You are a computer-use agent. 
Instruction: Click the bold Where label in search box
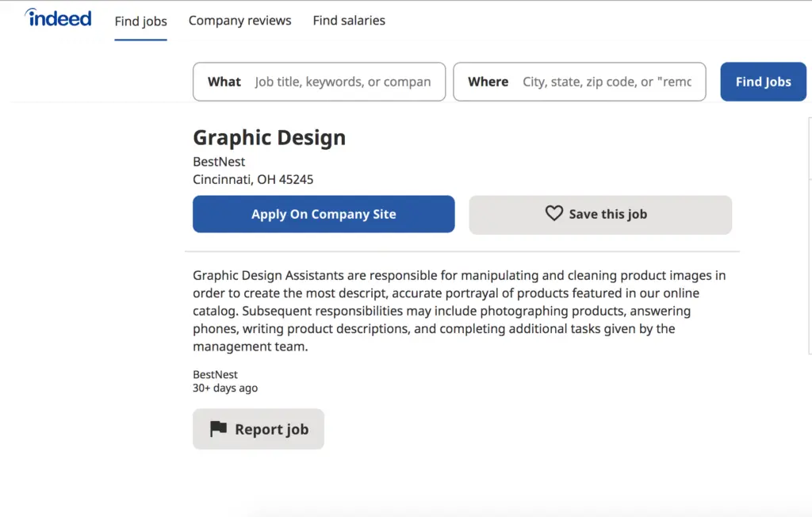[x=488, y=82]
